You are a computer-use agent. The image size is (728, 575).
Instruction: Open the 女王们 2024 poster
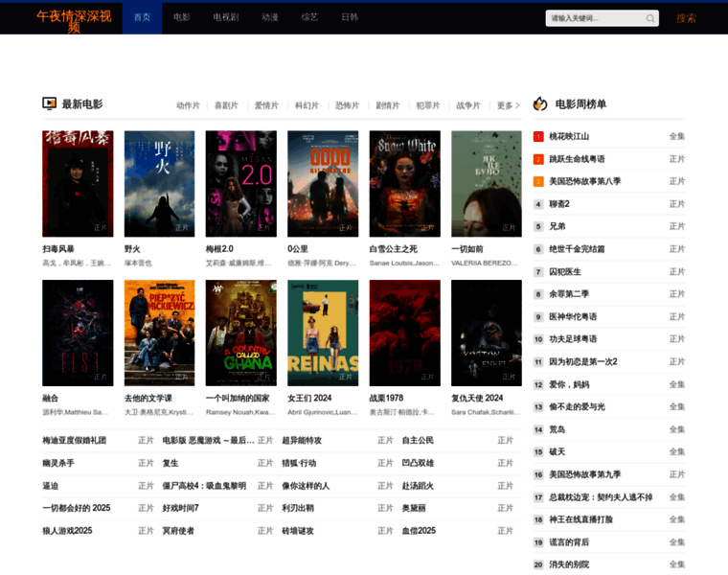323,333
